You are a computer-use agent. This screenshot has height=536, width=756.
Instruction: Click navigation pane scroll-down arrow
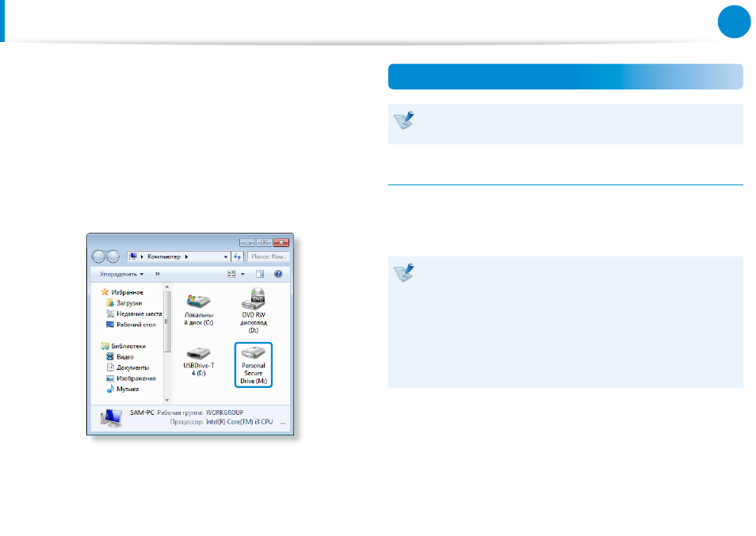click(x=167, y=400)
